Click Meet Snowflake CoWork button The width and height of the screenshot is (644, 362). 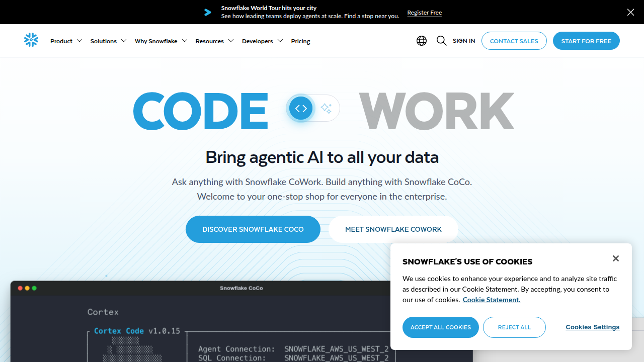(x=393, y=229)
